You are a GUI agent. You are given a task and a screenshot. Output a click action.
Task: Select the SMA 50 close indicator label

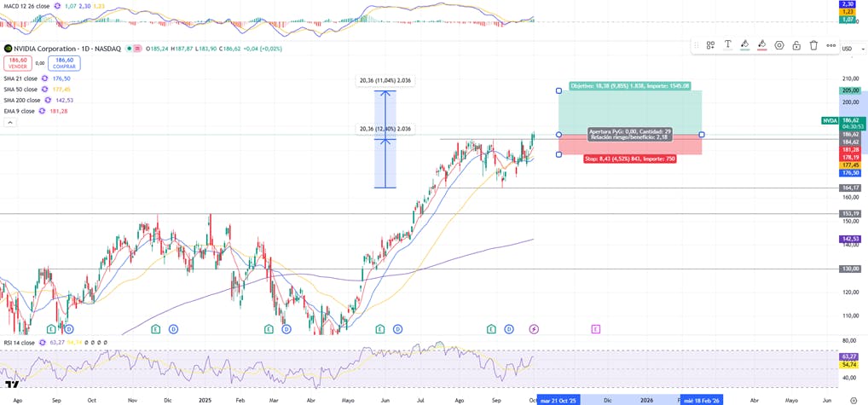point(20,89)
